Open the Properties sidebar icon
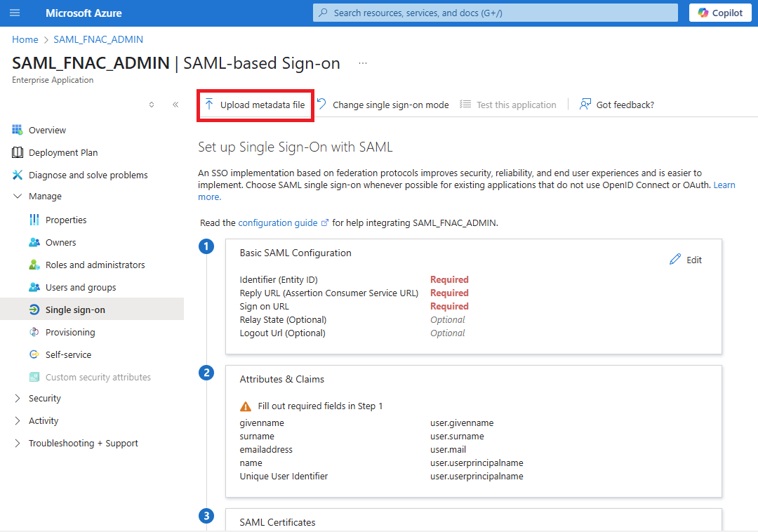 35,220
